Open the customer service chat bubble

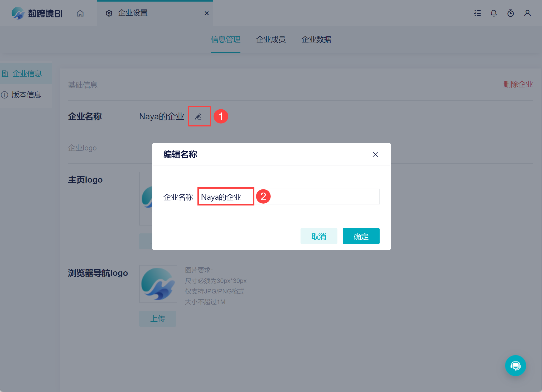click(x=515, y=365)
